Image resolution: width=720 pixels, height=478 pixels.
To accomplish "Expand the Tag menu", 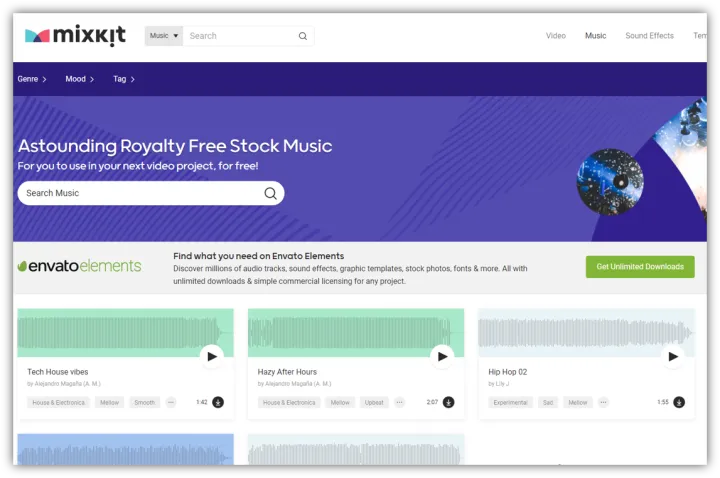I will click(x=124, y=79).
